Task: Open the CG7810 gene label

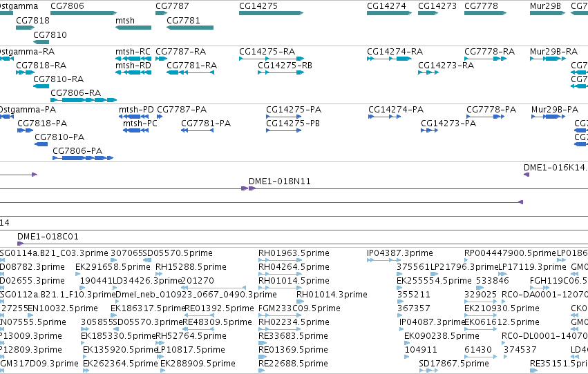Action: pyautogui.click(x=50, y=35)
